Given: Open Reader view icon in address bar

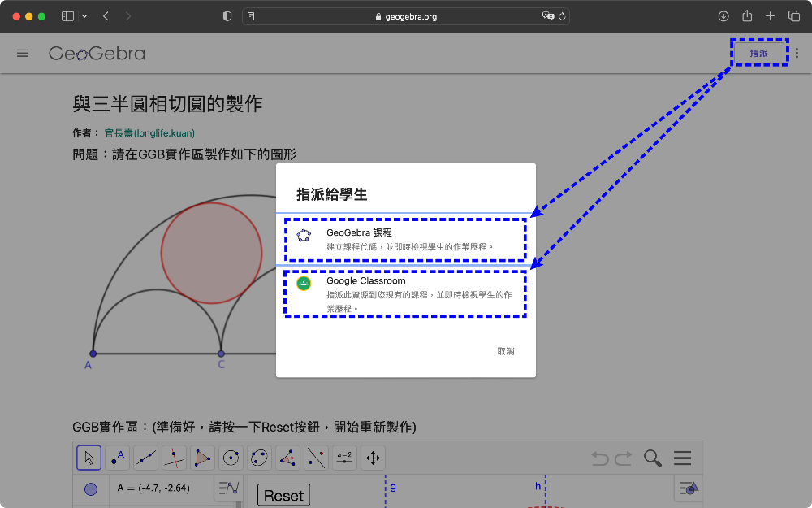Looking at the screenshot, I should point(251,16).
